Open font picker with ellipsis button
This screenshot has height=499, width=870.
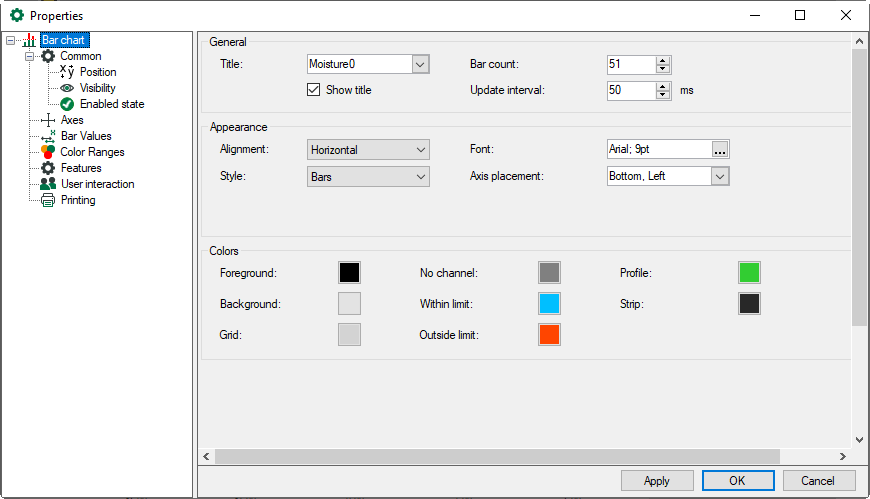point(720,150)
